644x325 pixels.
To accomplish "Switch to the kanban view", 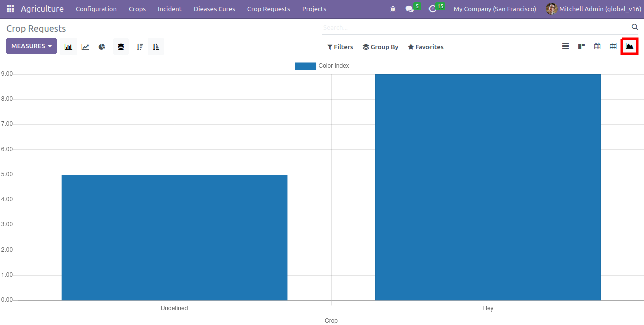I will 581,46.
